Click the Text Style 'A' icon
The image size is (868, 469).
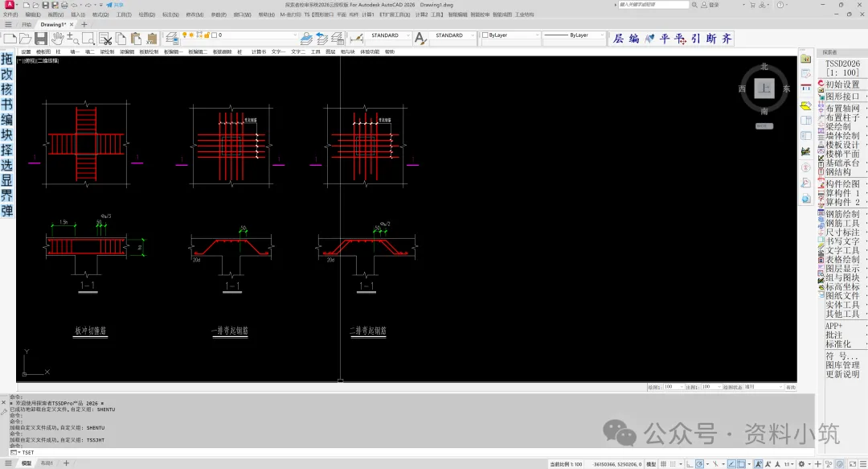(420, 39)
